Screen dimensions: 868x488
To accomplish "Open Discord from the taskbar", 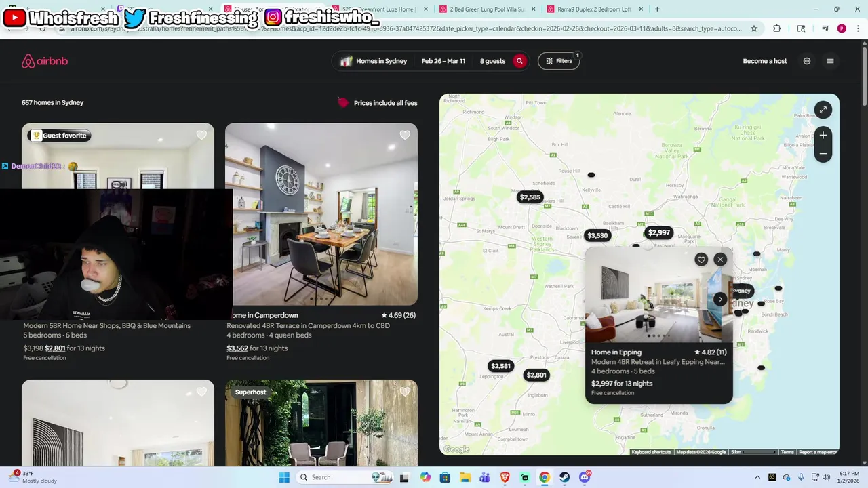I will click(x=585, y=477).
